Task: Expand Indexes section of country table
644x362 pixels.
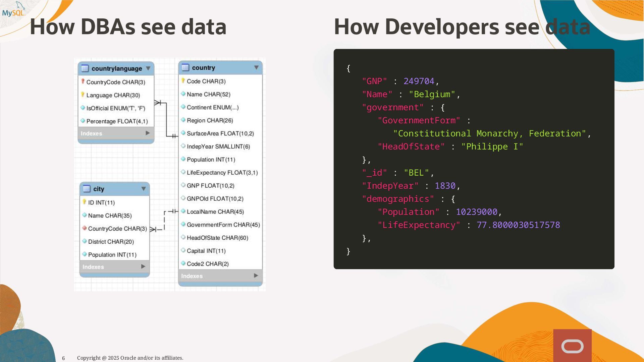Action: point(256,276)
